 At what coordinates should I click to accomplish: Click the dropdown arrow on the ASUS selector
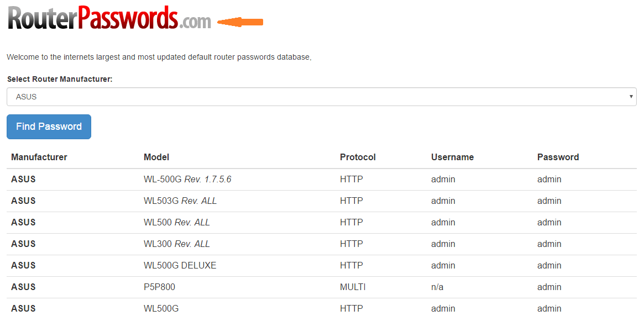point(631,97)
